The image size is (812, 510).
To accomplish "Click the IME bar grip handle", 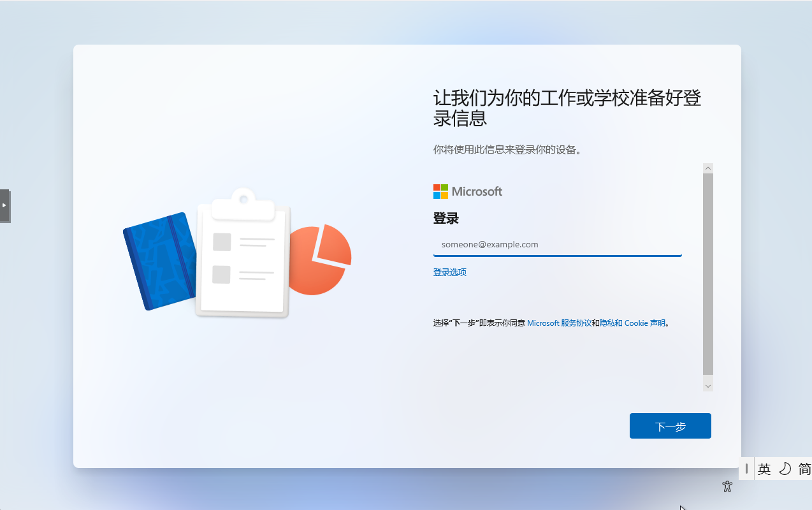I will coord(746,469).
